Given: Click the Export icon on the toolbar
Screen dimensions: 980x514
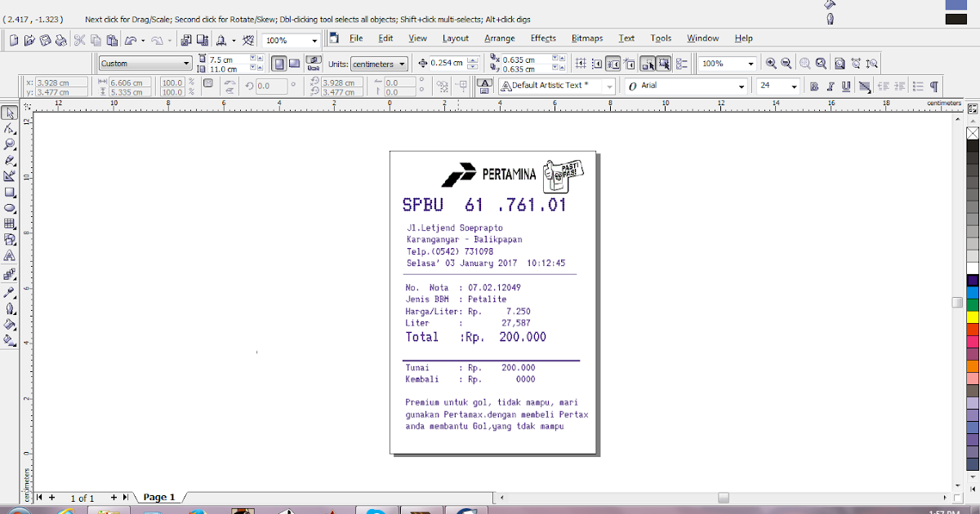Looking at the screenshot, I should 202,38.
